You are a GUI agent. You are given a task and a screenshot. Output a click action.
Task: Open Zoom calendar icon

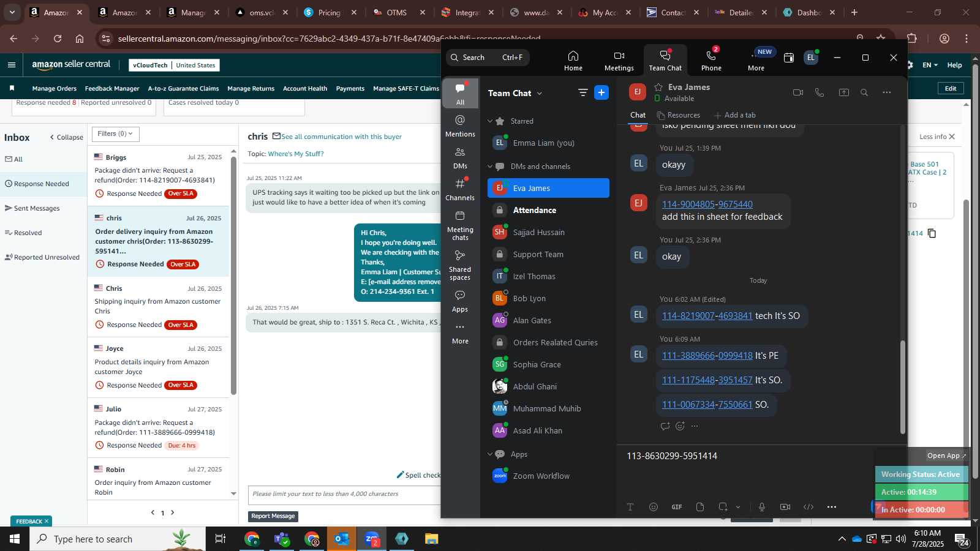coord(789,58)
